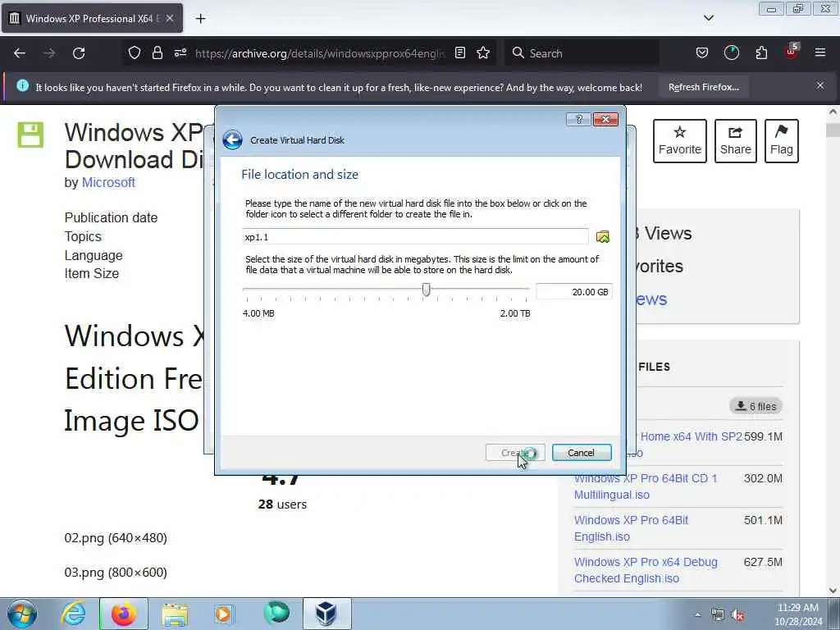The width and height of the screenshot is (840, 630).
Task: Click the muted volume tray icon
Action: (737, 615)
